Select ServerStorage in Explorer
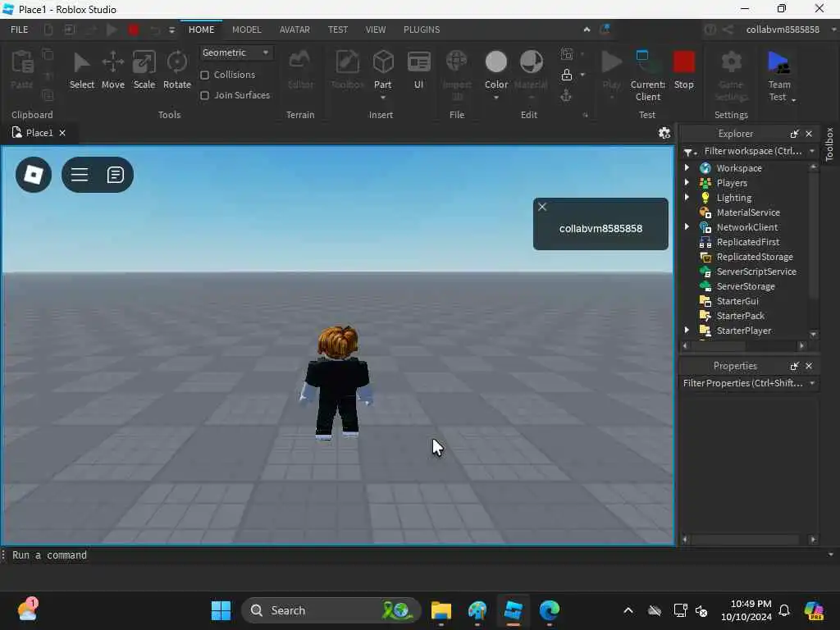840x630 pixels. (x=745, y=286)
